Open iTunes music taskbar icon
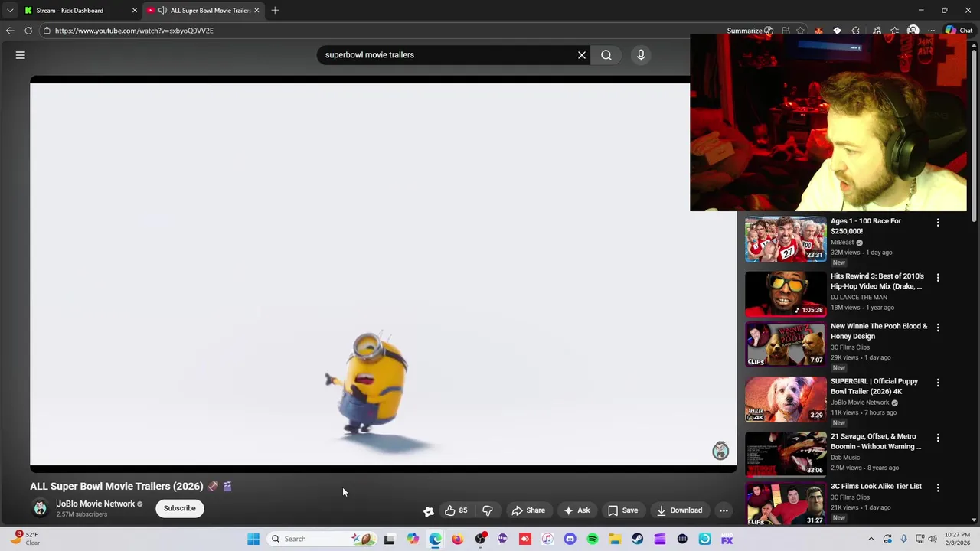980x551 pixels. [x=547, y=539]
